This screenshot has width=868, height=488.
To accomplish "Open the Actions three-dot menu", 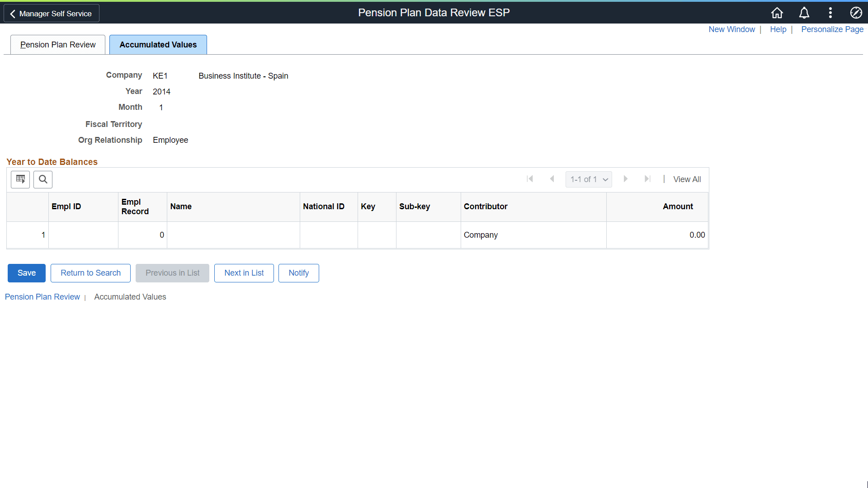I will tap(830, 13).
